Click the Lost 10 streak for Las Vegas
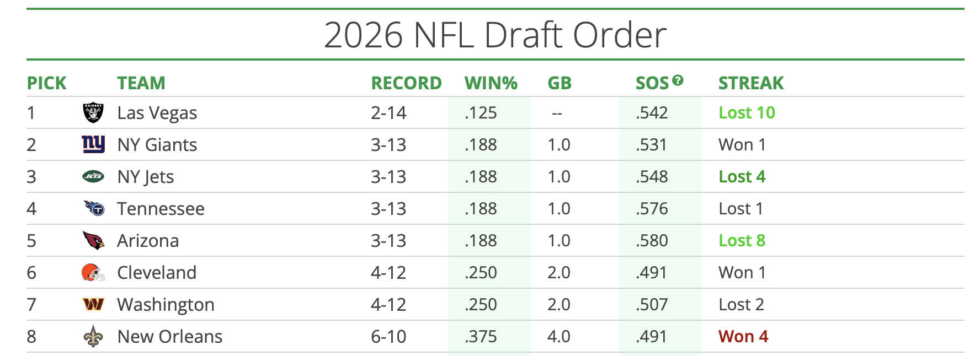 pyautogui.click(x=747, y=113)
